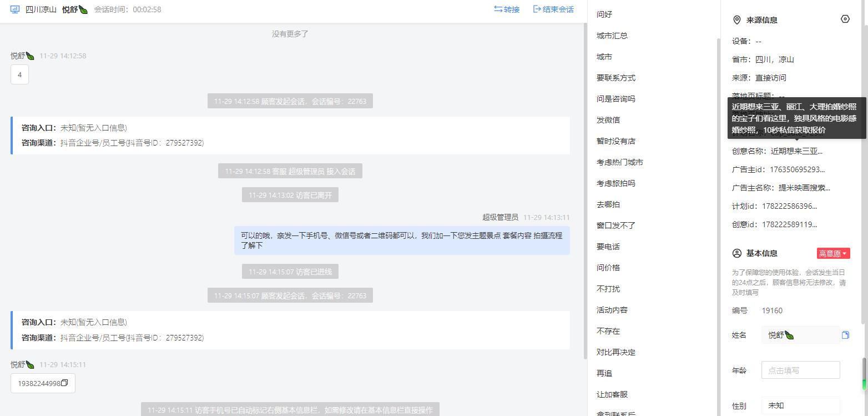Click 转接 to transfer the conversation
868x416 pixels.
pos(512,9)
